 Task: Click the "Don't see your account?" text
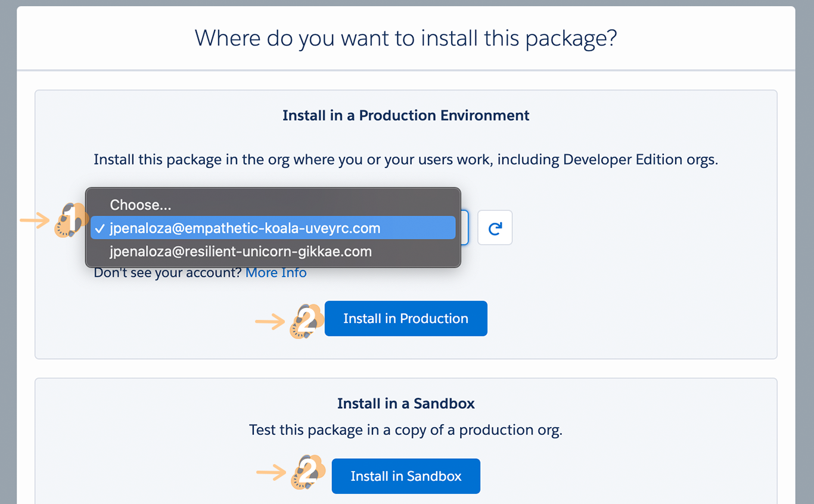(x=167, y=273)
